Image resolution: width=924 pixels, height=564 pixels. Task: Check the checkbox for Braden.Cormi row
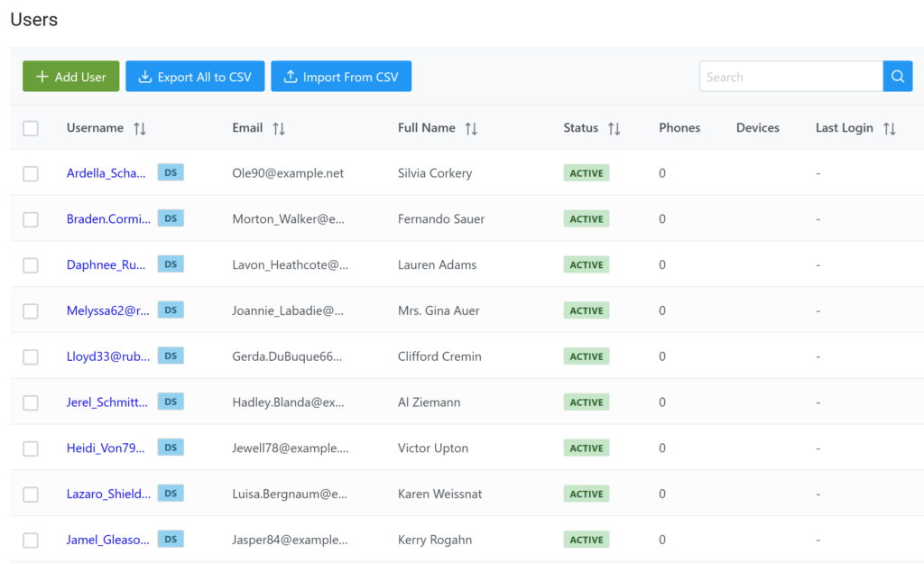click(x=30, y=218)
